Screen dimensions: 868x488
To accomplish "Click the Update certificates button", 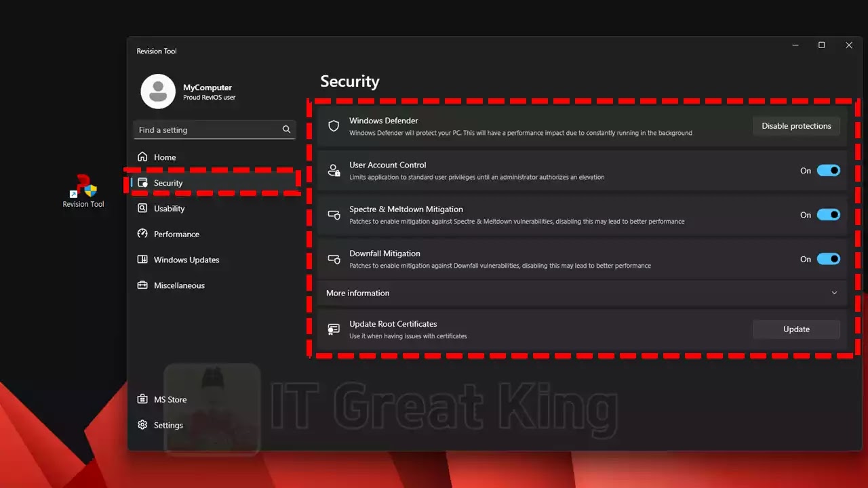I will coord(796,329).
